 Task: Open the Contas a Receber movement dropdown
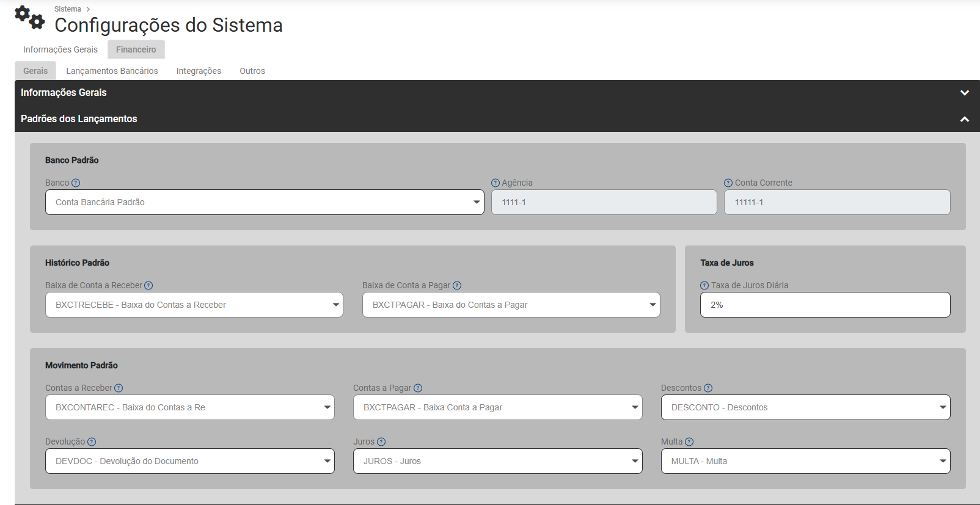click(x=189, y=407)
